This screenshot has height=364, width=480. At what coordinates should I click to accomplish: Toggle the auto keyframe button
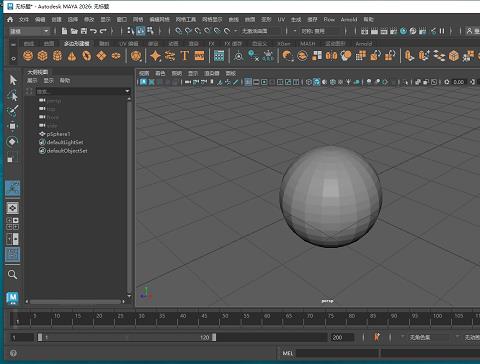pyautogui.click(x=377, y=337)
